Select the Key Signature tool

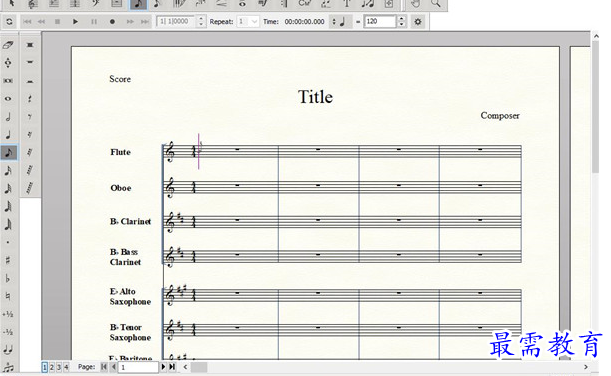[x=54, y=4]
